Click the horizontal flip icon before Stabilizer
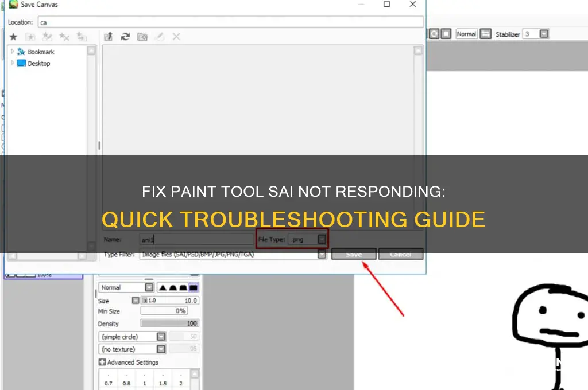Screen dimensions: 588x390 pyautogui.click(x=485, y=34)
